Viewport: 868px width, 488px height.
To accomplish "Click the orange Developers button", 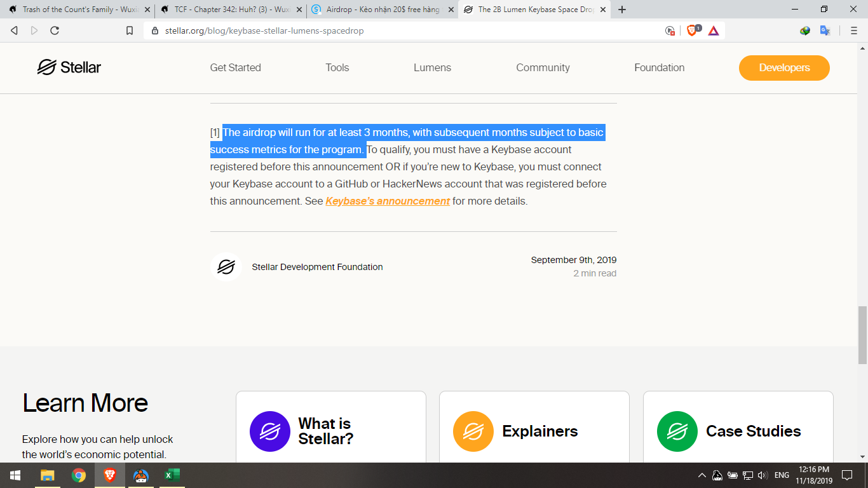I will point(784,68).
